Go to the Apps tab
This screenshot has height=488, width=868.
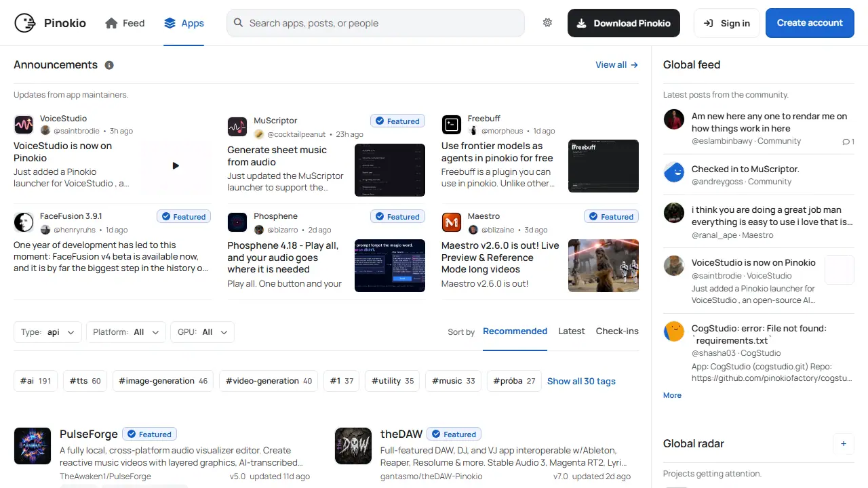click(184, 23)
